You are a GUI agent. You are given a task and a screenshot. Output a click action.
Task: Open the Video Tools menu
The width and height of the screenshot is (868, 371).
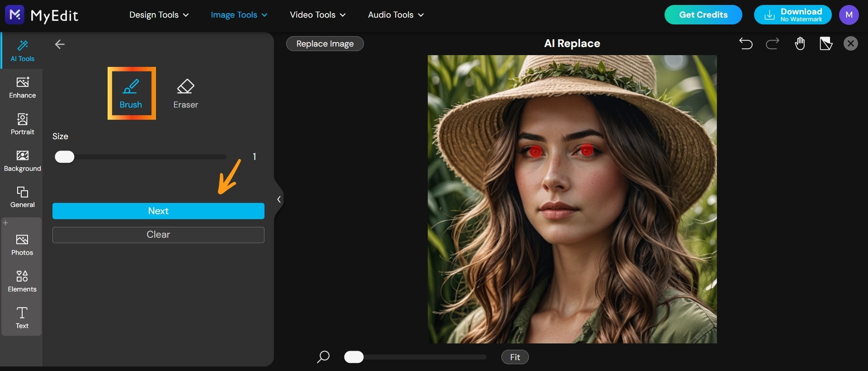(x=317, y=15)
